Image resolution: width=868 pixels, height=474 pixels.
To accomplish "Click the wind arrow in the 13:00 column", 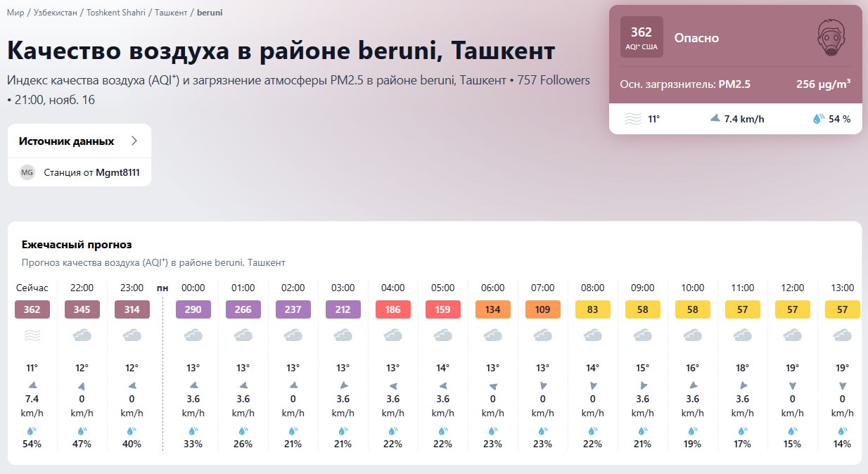I will point(842,386).
